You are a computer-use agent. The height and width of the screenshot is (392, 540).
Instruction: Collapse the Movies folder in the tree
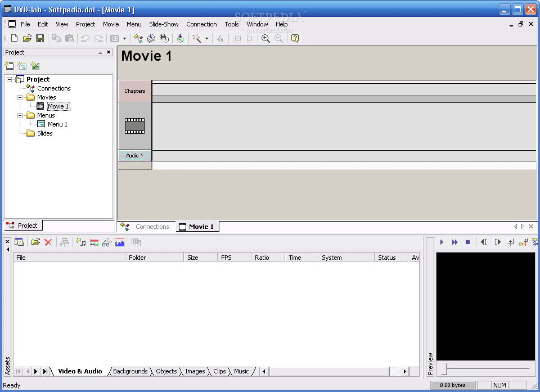tap(20, 97)
